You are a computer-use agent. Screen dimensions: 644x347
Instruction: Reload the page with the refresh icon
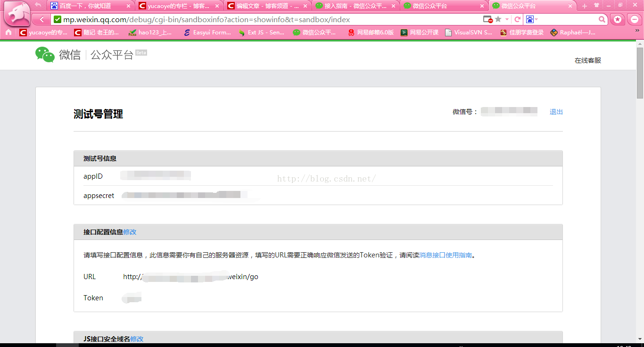[517, 19]
